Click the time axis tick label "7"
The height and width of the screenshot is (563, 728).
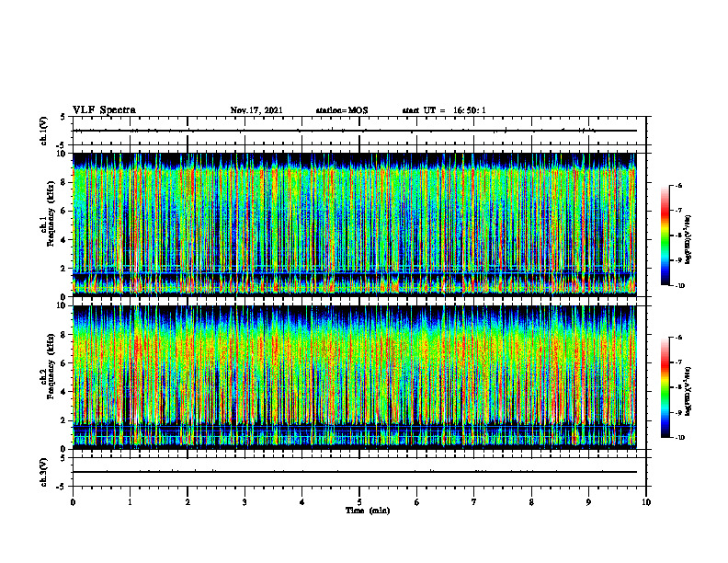pos(474,502)
